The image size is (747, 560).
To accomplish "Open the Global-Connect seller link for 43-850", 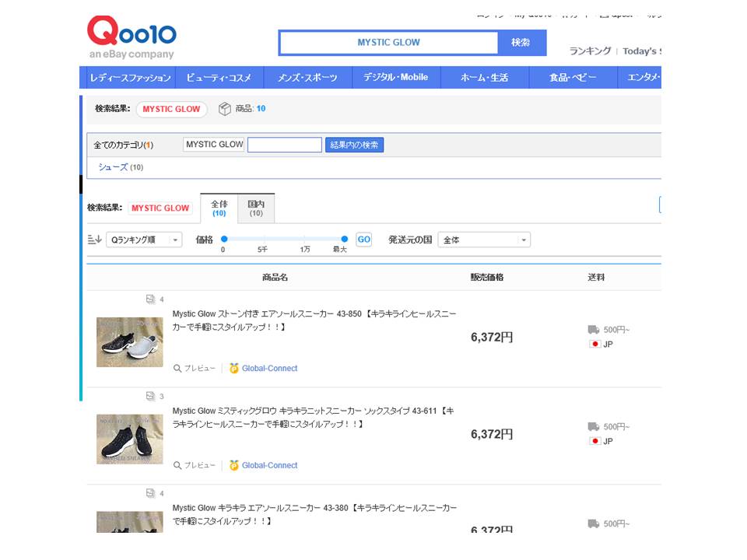I will pyautogui.click(x=270, y=368).
